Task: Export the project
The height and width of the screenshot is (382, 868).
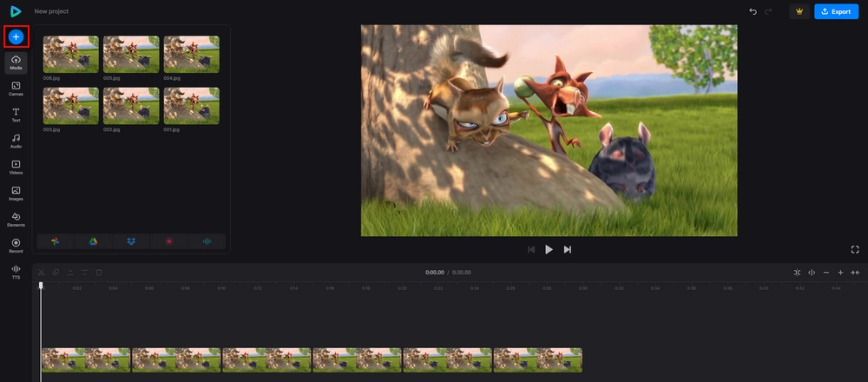Action: 836,11
